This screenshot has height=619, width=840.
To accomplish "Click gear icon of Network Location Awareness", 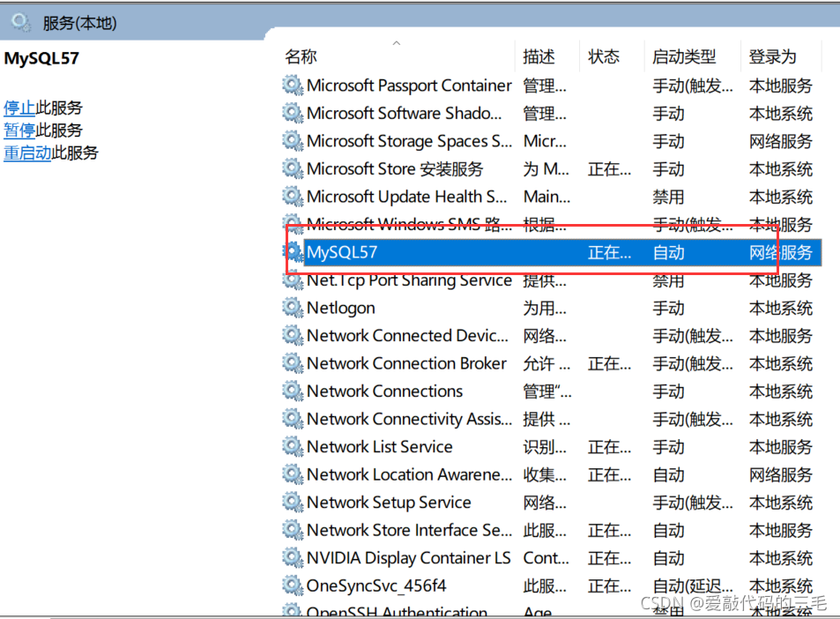I will 293,474.
